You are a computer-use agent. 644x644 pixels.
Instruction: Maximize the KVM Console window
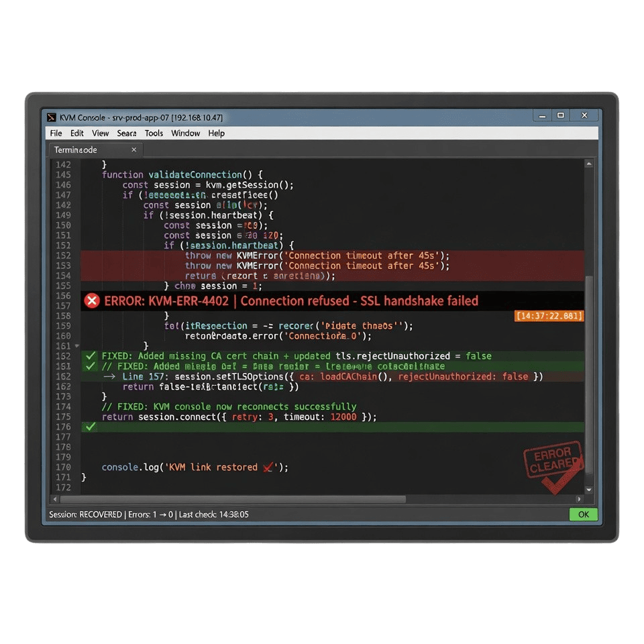point(561,115)
